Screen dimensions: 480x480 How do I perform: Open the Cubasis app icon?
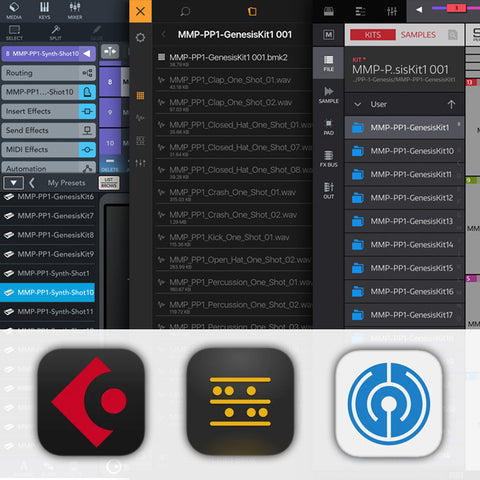pyautogui.click(x=91, y=402)
